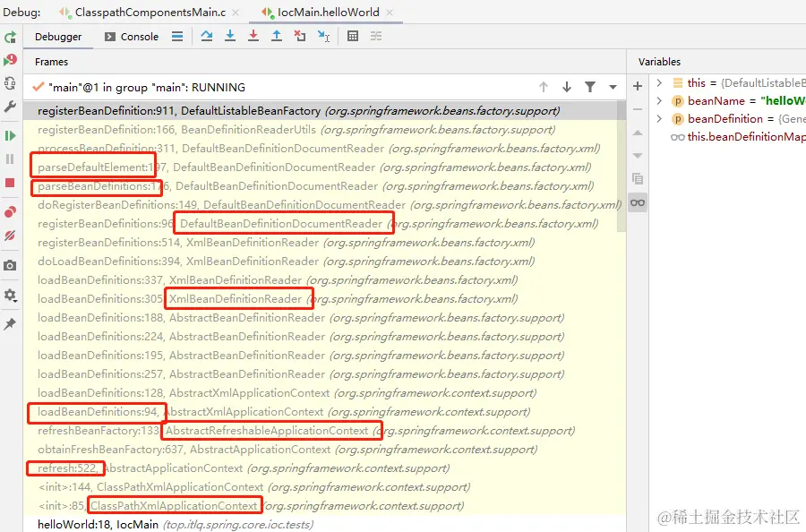Click Step Over icon

pyautogui.click(x=207, y=36)
